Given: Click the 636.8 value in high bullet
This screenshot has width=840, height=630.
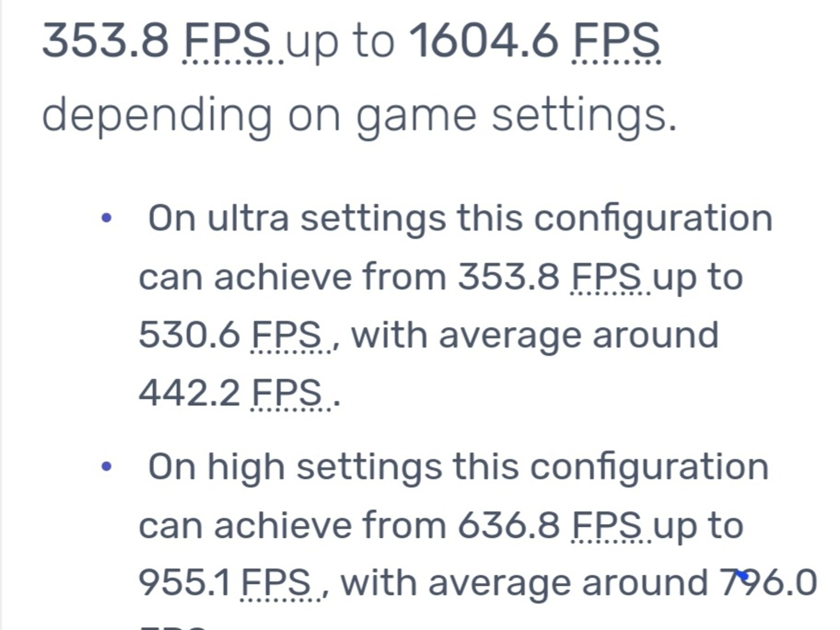Looking at the screenshot, I should click(x=509, y=526).
